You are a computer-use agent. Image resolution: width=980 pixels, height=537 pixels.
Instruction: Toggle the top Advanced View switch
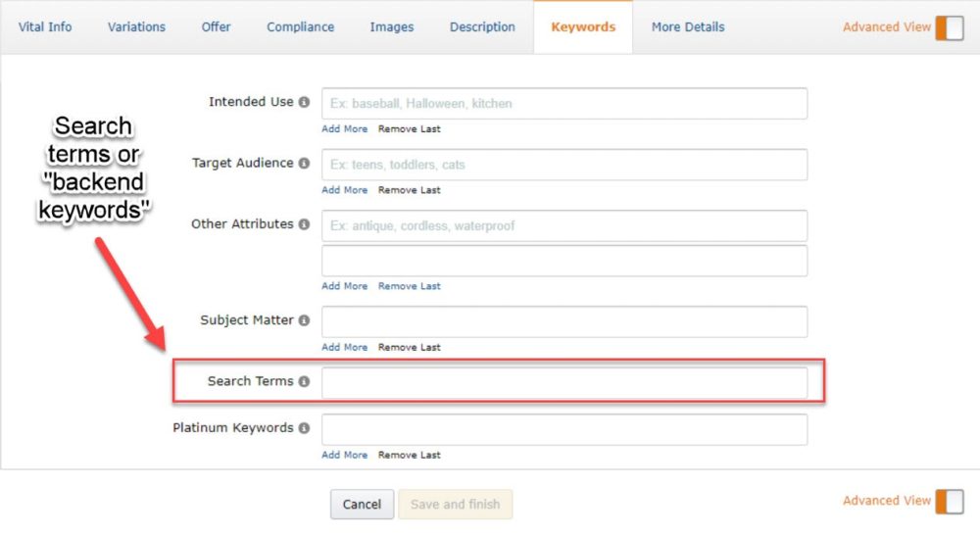coord(950,28)
